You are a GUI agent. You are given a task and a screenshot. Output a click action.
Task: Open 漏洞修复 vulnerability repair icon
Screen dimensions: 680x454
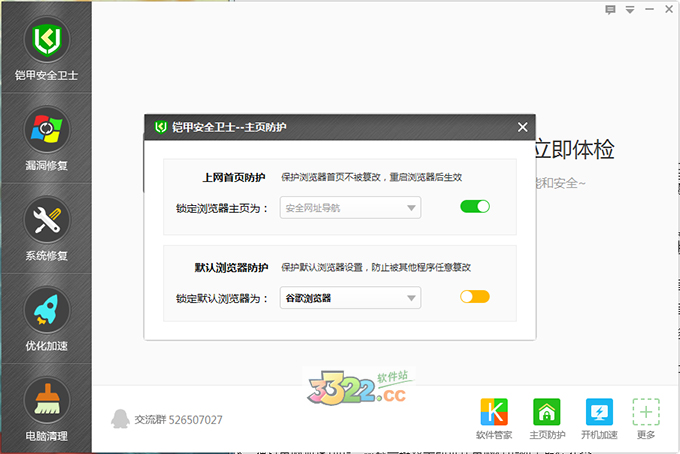pyautogui.click(x=46, y=130)
